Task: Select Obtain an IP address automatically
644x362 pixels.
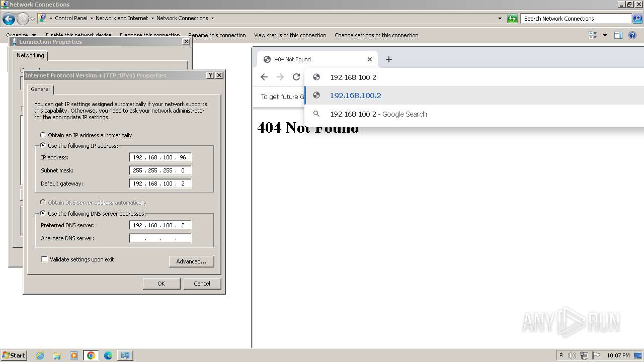Action: tap(86, 135)
